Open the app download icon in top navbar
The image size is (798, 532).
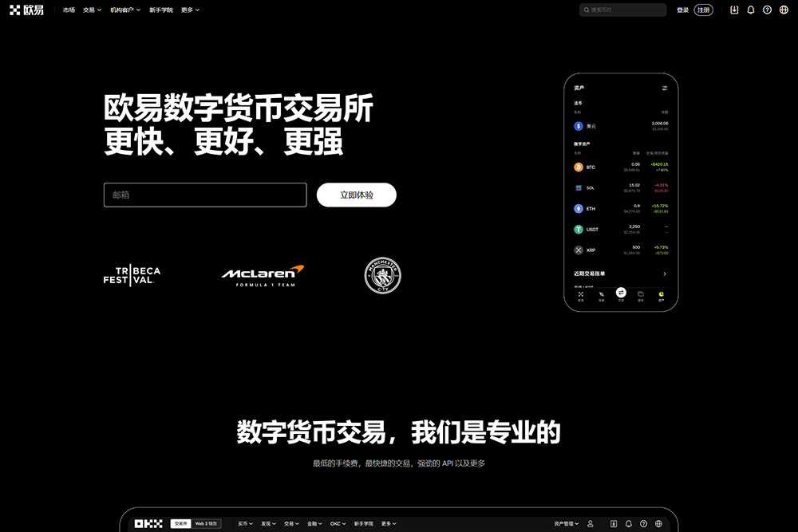[x=734, y=10]
